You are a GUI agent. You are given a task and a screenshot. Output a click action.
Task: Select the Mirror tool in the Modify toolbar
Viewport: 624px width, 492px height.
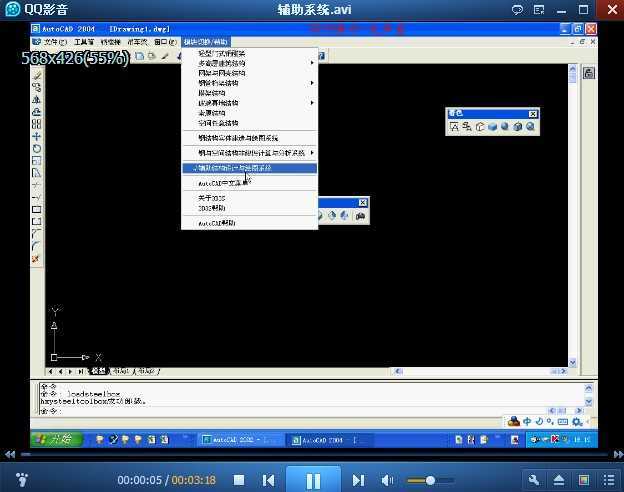click(x=37, y=100)
